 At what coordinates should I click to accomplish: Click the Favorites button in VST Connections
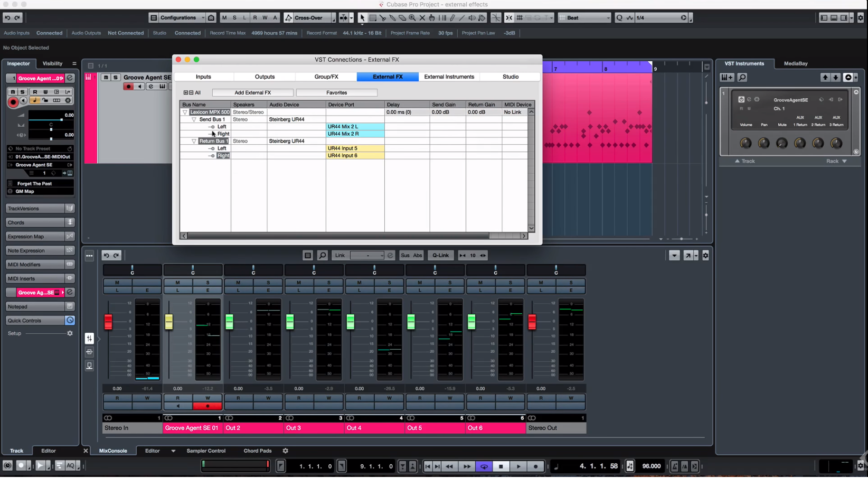coord(337,93)
